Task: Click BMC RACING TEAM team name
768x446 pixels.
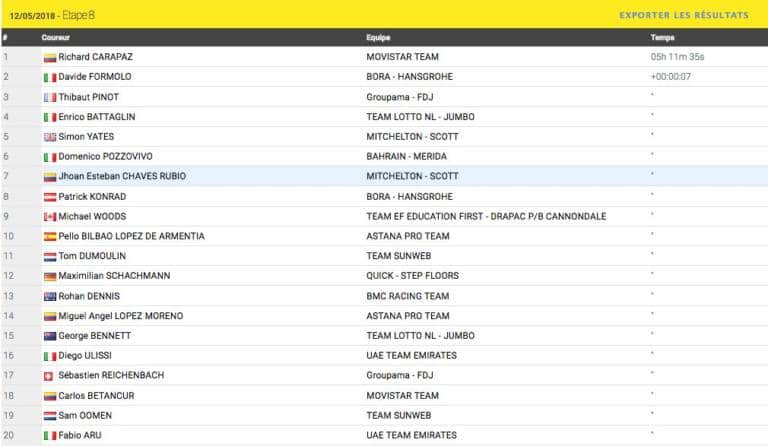Action: pyautogui.click(x=408, y=296)
